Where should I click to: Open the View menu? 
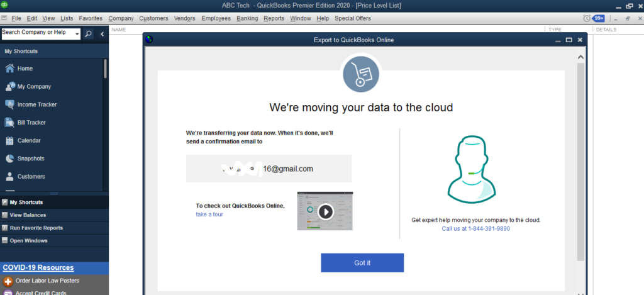tap(48, 18)
